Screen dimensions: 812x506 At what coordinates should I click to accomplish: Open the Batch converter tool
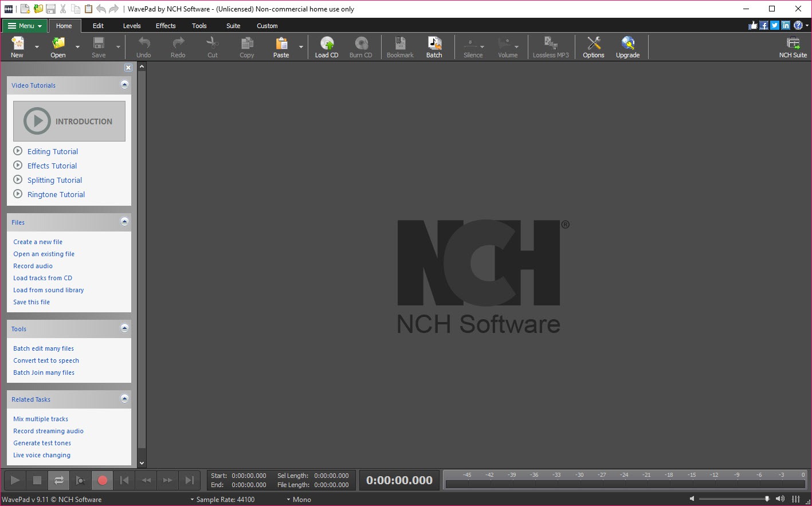[x=434, y=47]
